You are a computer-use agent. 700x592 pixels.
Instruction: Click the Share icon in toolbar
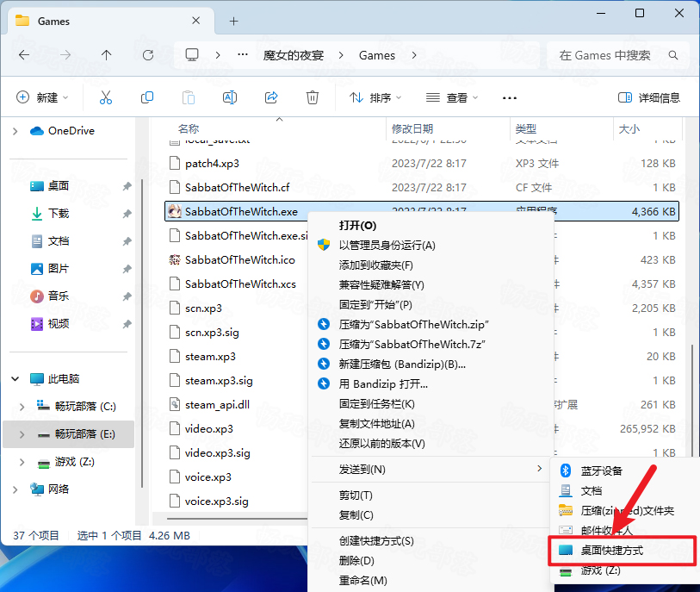coord(271,97)
